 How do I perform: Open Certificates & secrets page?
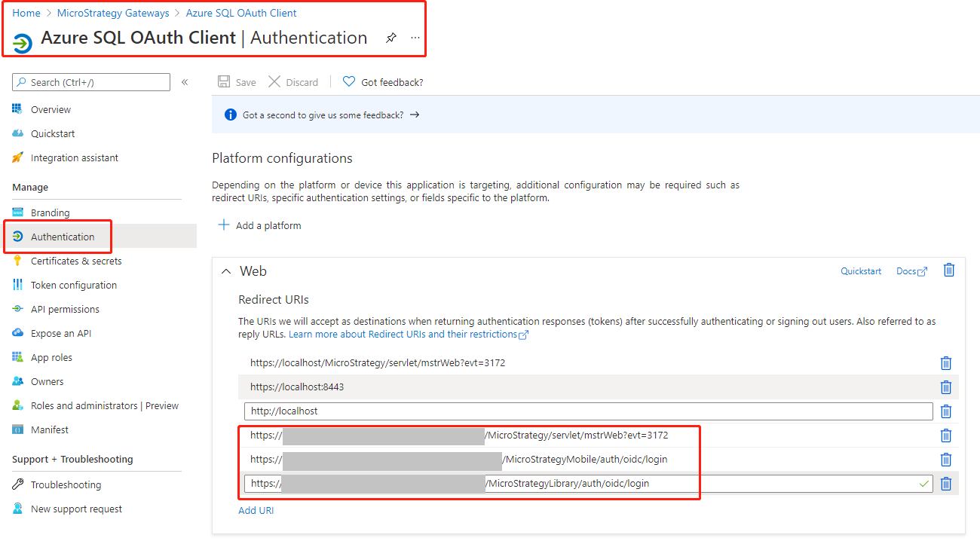click(x=75, y=261)
